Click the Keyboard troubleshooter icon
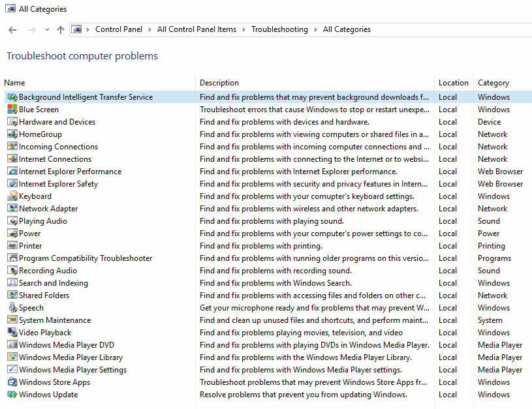 [x=12, y=196]
